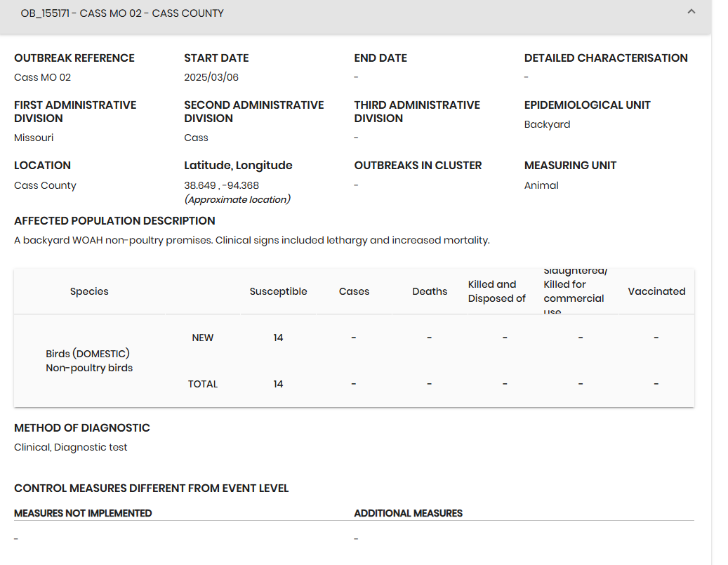Click the Killed for commercial use header
Image resolution: width=728 pixels, height=565 pixels.
574,291
